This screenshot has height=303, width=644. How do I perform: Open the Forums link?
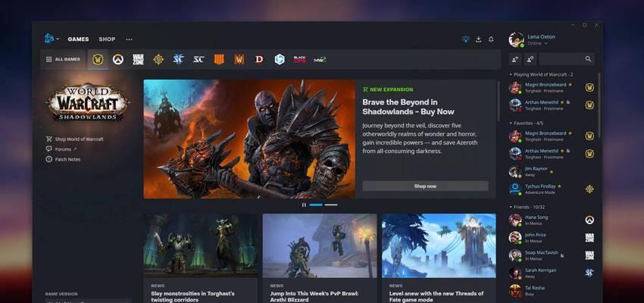pyautogui.click(x=61, y=149)
